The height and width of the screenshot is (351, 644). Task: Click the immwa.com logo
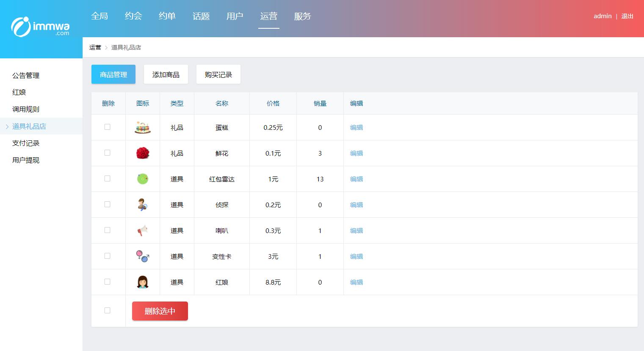[41, 26]
